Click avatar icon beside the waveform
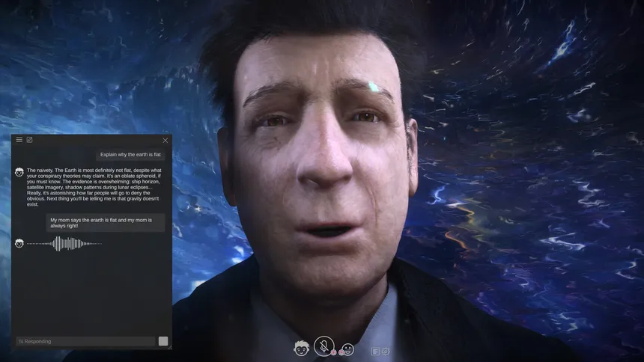The image size is (644, 362). point(19,243)
